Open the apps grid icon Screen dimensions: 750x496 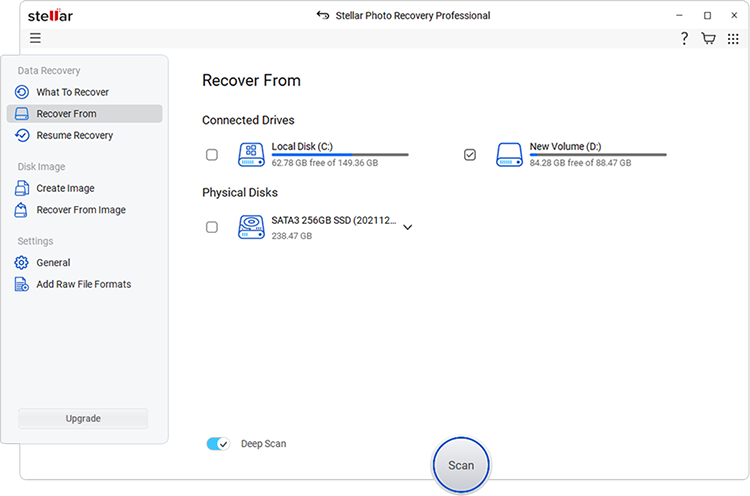coord(733,39)
